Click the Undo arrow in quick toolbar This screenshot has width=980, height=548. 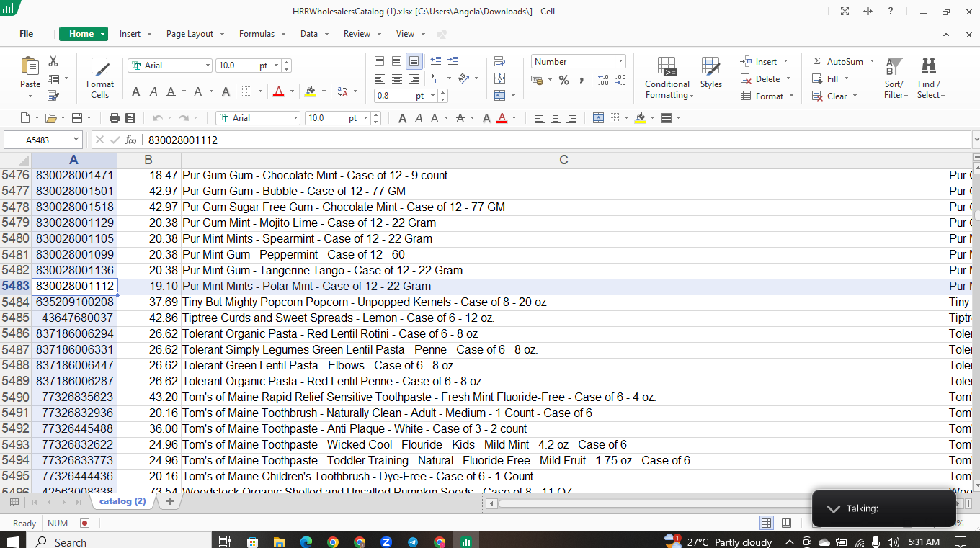point(157,118)
